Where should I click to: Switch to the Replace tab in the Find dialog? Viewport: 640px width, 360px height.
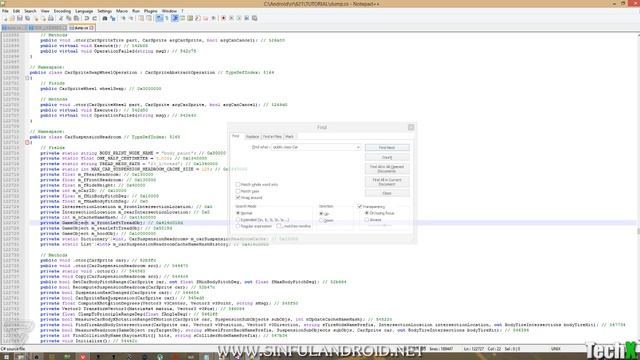tap(252, 137)
